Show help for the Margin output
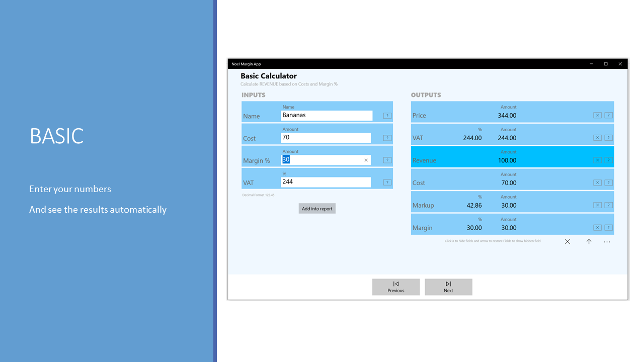This screenshot has width=644, height=362. [608, 228]
